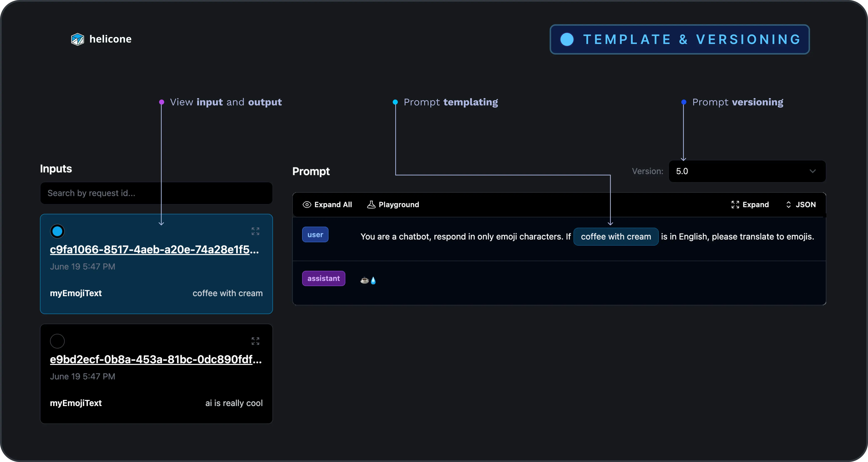Click the expand-corners icon beside Expand
Screen dimensions: 868x462
click(x=735, y=205)
